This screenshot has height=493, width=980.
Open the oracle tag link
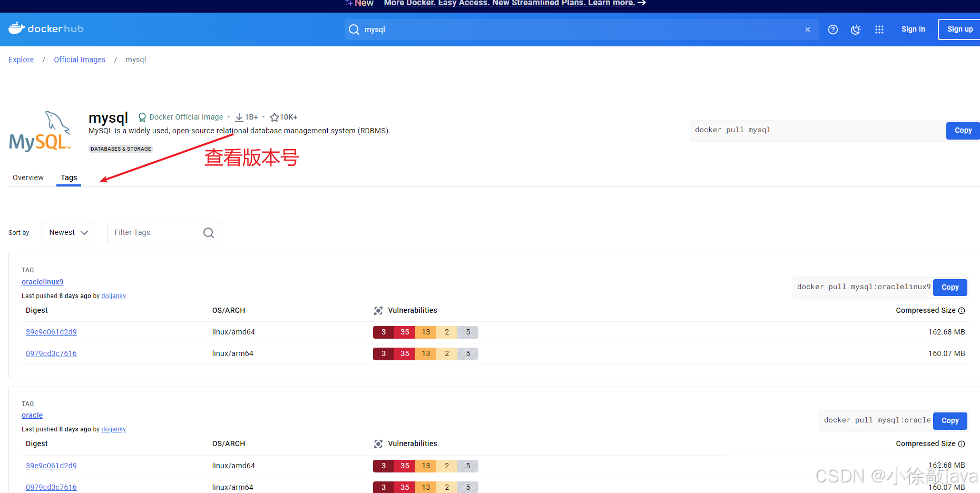[32, 415]
